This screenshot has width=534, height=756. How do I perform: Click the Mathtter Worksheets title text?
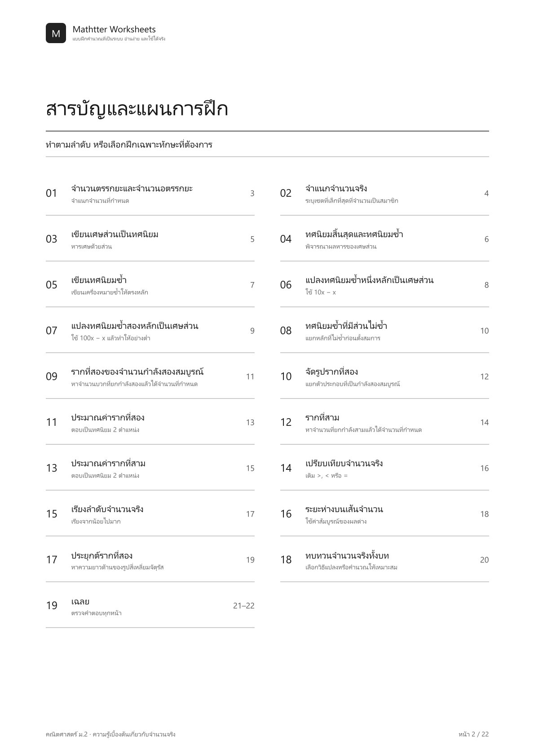pyautogui.click(x=114, y=29)
